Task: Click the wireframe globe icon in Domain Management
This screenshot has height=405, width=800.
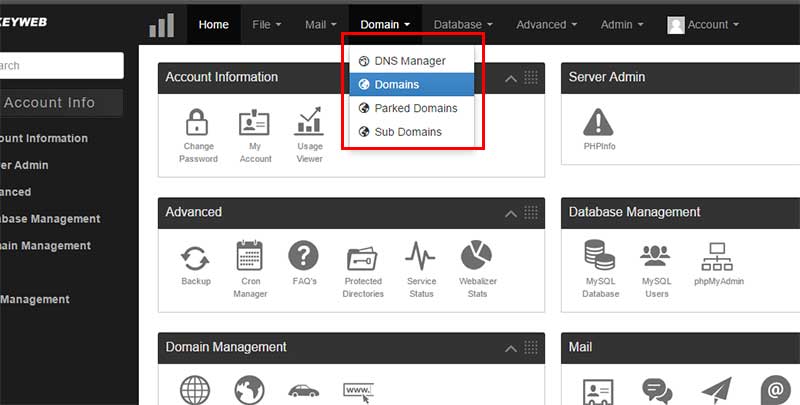Action: pyautogui.click(x=195, y=390)
